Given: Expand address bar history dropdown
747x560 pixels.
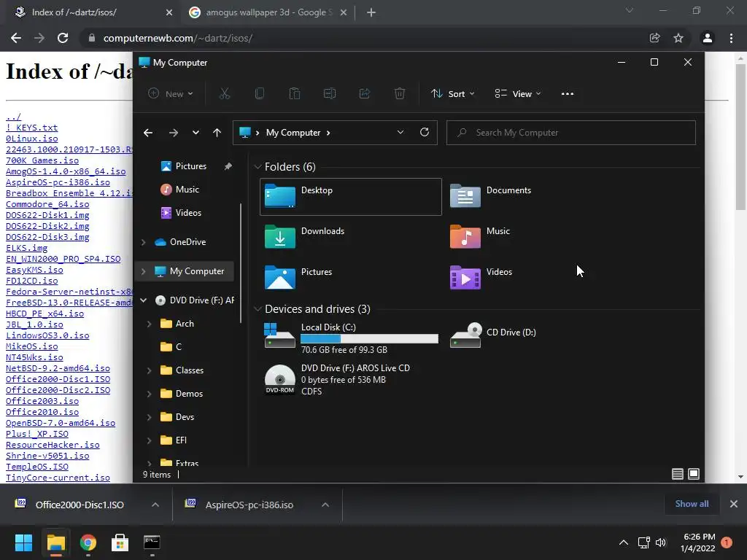Looking at the screenshot, I should point(400,133).
